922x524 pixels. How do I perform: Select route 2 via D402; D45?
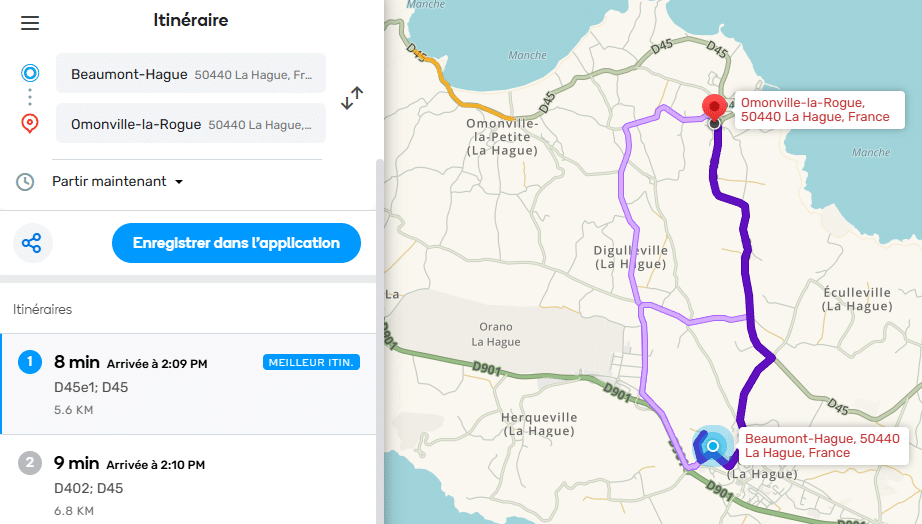click(x=188, y=485)
